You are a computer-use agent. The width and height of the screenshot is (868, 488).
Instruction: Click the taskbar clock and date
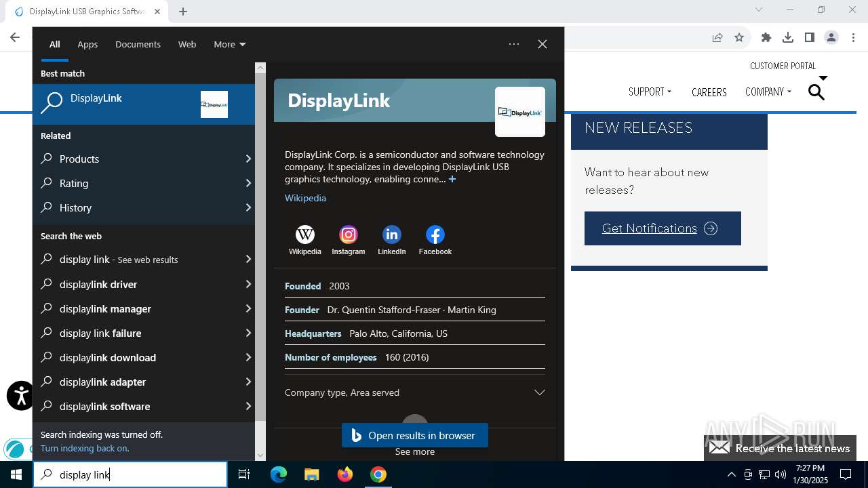coord(810,474)
